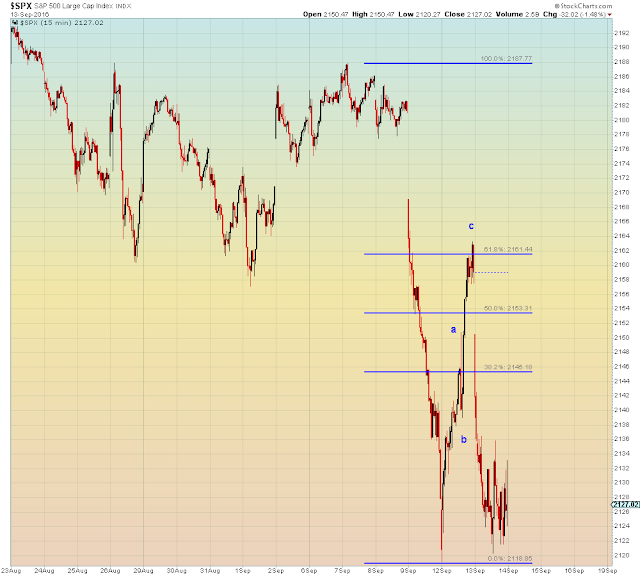This screenshot has width=640, height=576.
Task: Click the 24Aug date axis label
Action: coord(44,571)
